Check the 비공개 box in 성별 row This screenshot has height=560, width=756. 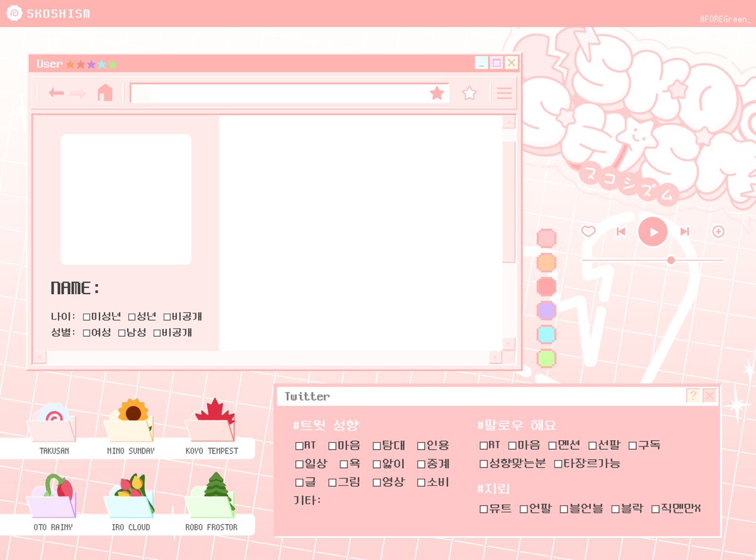click(157, 333)
